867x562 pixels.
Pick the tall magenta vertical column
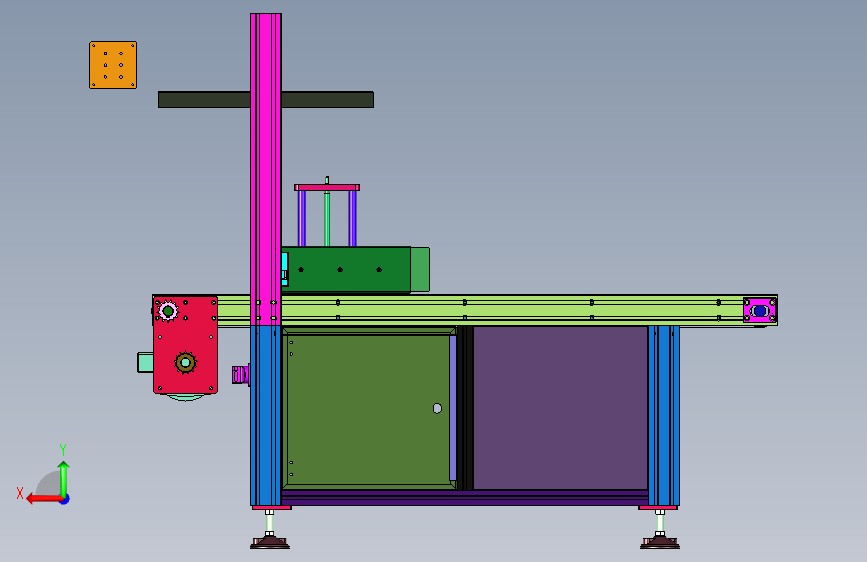(x=266, y=169)
